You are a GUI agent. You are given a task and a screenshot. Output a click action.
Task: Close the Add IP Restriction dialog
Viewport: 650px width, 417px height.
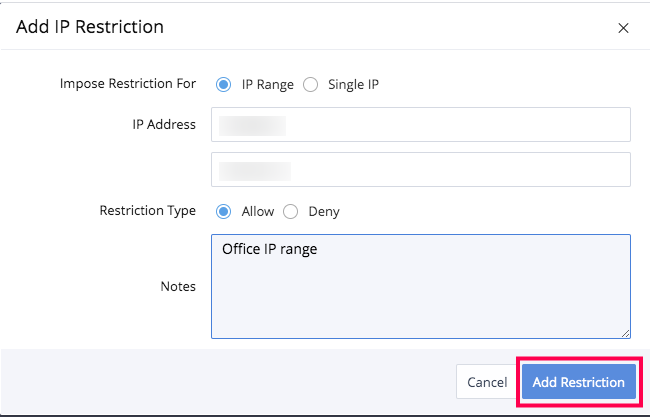(623, 28)
